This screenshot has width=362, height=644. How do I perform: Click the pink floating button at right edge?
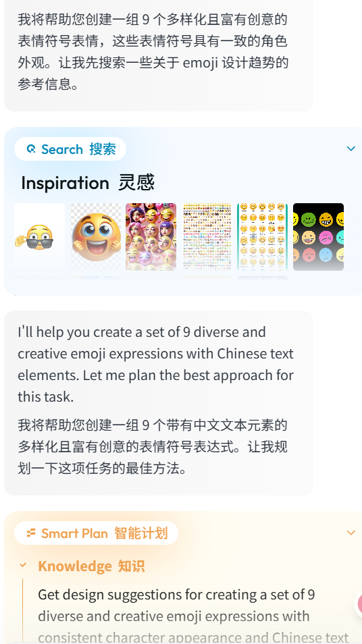(359, 603)
